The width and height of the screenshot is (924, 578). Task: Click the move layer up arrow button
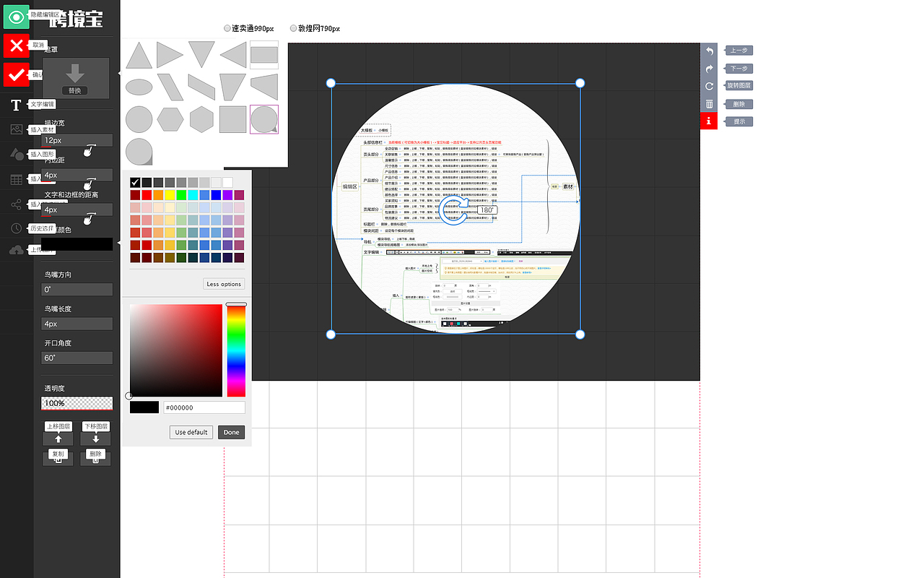pyautogui.click(x=58, y=439)
